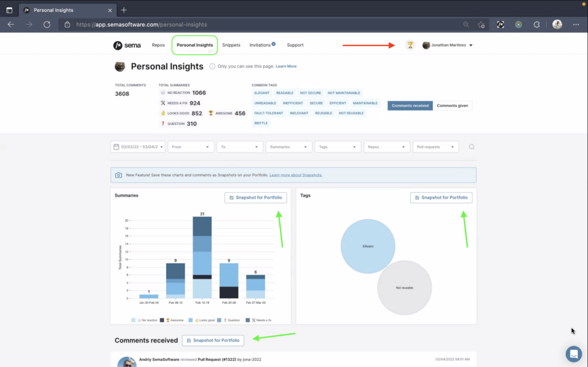Click Snapshot for Portfolio beside Comments received
The height and width of the screenshot is (367, 588).
[x=213, y=340]
